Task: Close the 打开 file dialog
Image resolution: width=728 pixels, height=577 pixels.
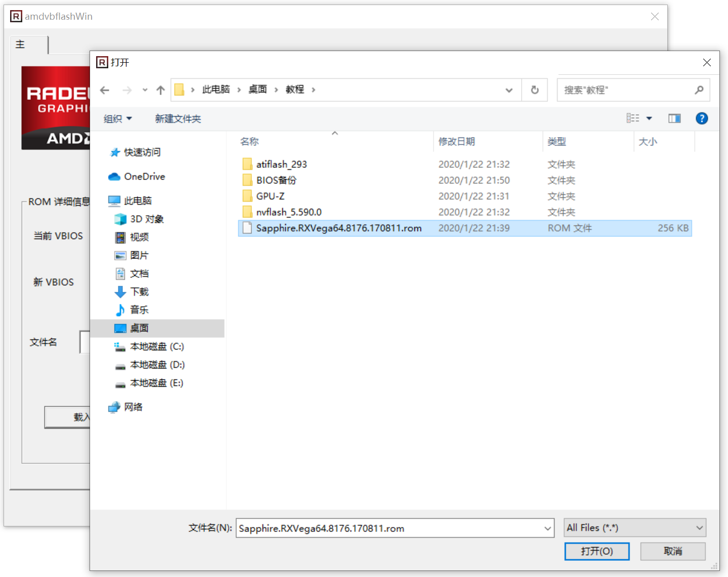Action: pyautogui.click(x=707, y=62)
